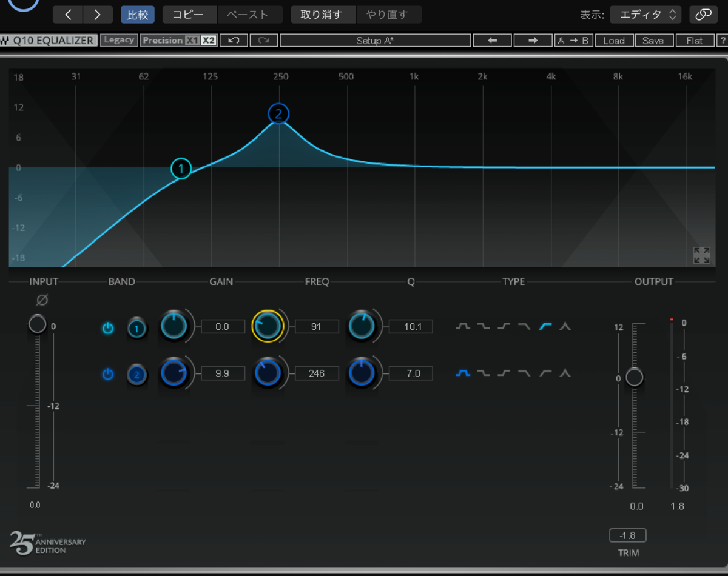This screenshot has height=576, width=728.
Task: Click the Load button
Action: (x=614, y=41)
